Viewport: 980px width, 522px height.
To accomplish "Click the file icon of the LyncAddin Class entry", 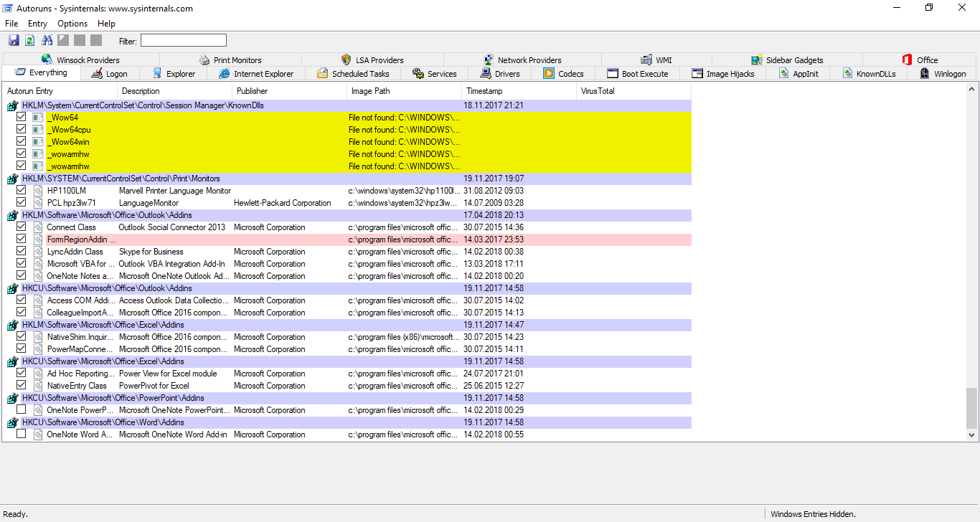I will coord(37,252).
